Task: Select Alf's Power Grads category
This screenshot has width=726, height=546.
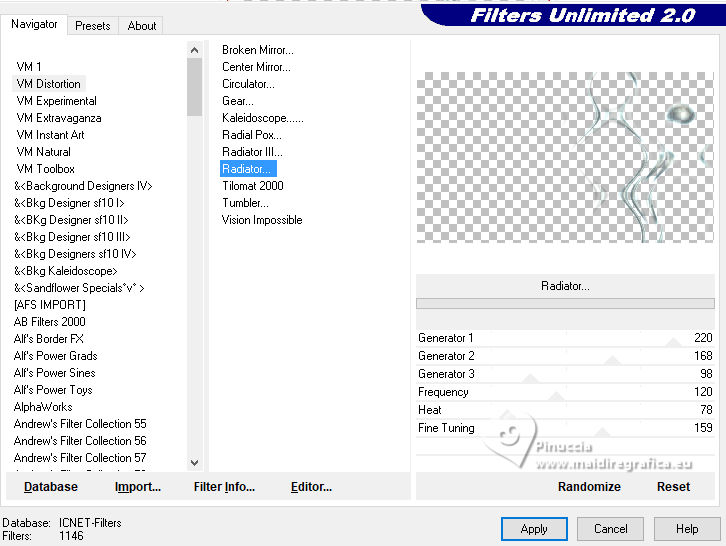Action: tap(56, 356)
